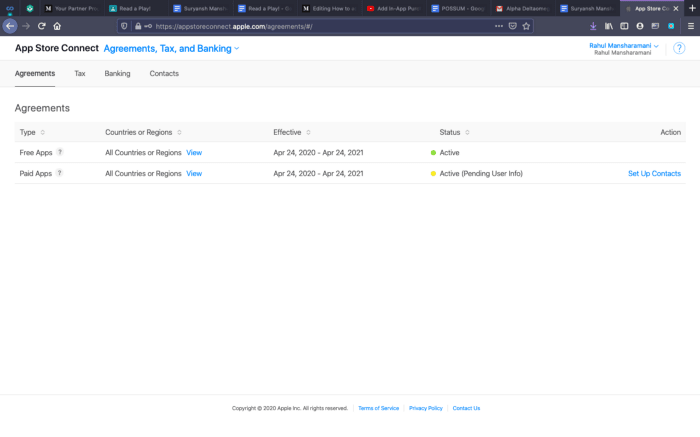Open the Terms of Service link
Viewport: 700px width, 437px height.
[379, 408]
